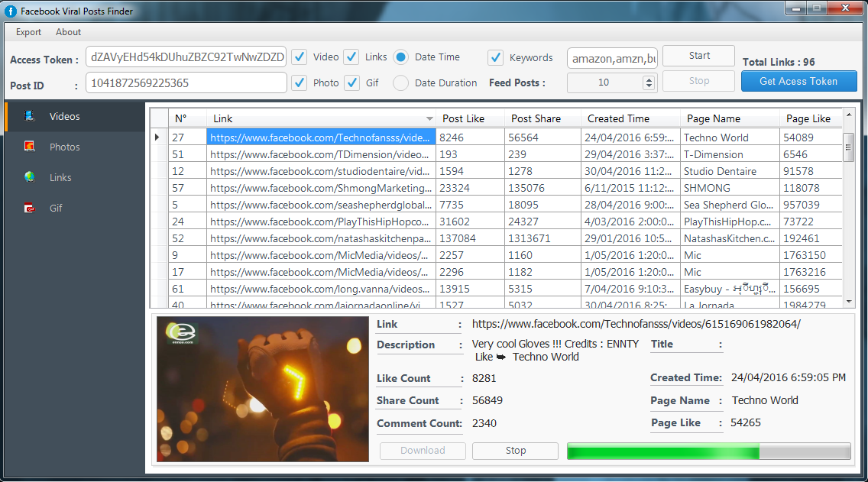The height and width of the screenshot is (482, 868).
Task: Open the Export menu
Action: point(28,32)
